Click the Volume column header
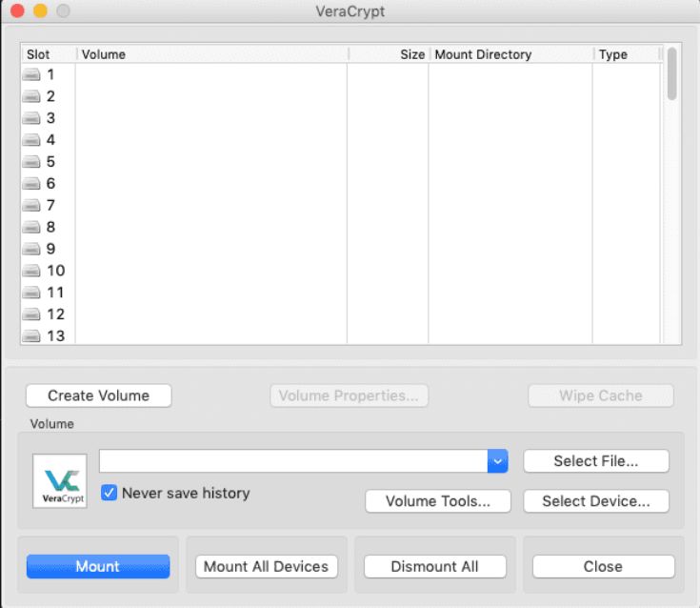 [212, 54]
